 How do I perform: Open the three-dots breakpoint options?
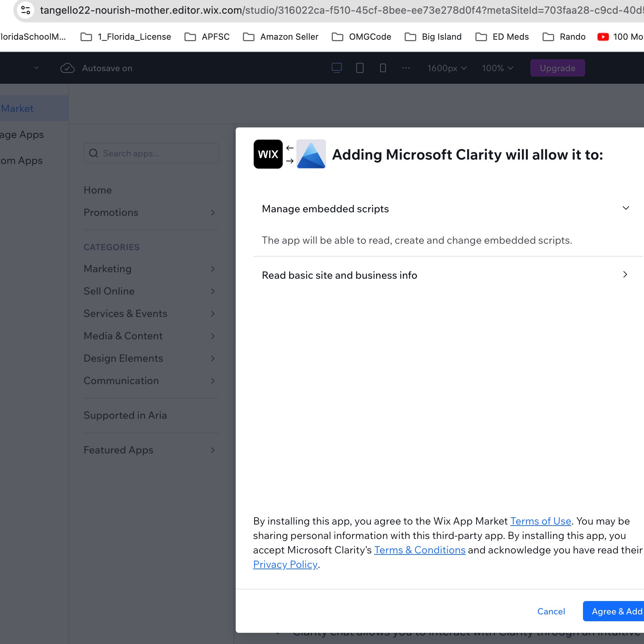click(406, 68)
